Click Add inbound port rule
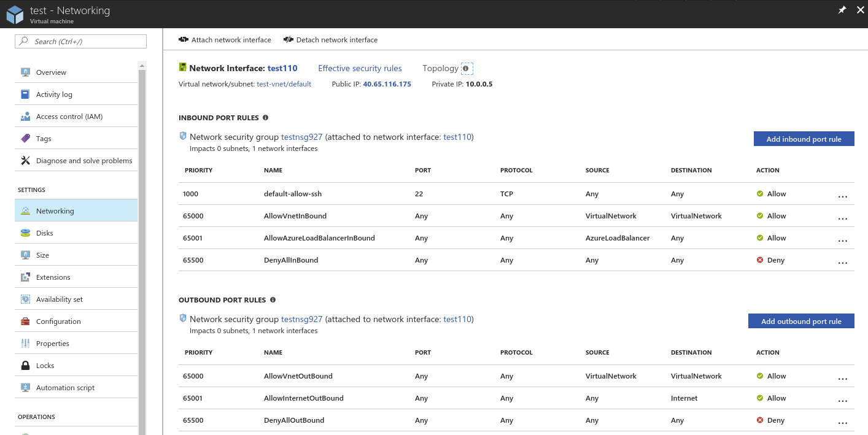This screenshot has height=435, width=868. click(x=804, y=139)
